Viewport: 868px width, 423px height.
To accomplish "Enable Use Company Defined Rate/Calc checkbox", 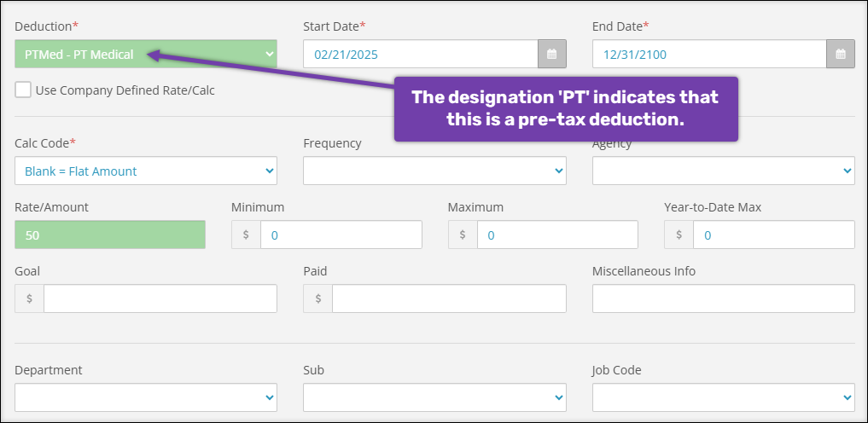I will (23, 90).
